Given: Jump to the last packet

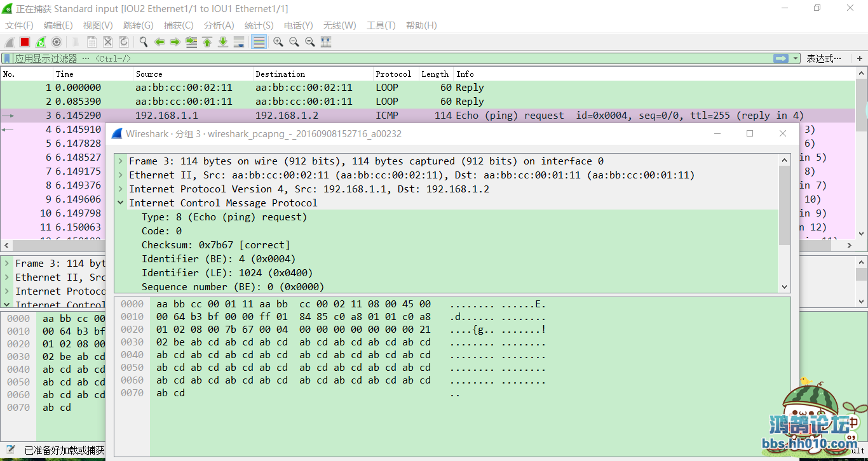Looking at the screenshot, I should [223, 42].
